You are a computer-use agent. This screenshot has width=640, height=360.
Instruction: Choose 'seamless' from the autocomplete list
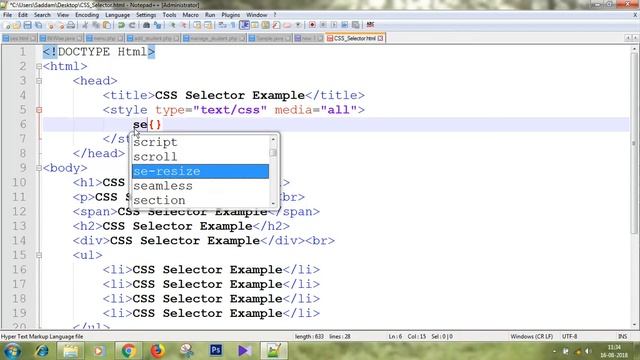[200, 186]
